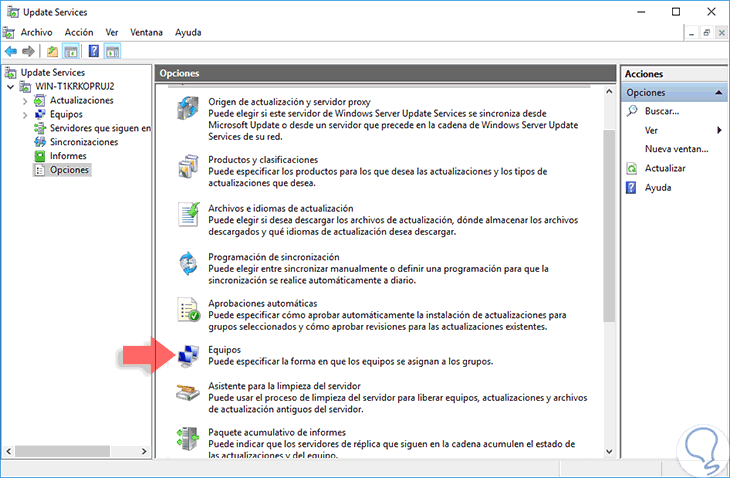730x478 pixels.
Task: Collapse the Opciones section in Acciones
Action: (x=718, y=93)
